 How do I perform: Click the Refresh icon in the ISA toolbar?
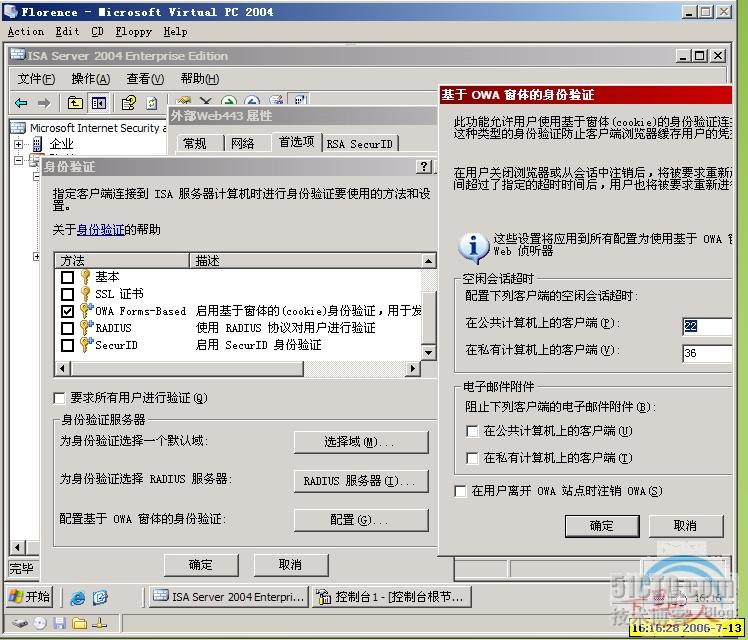[x=151, y=103]
